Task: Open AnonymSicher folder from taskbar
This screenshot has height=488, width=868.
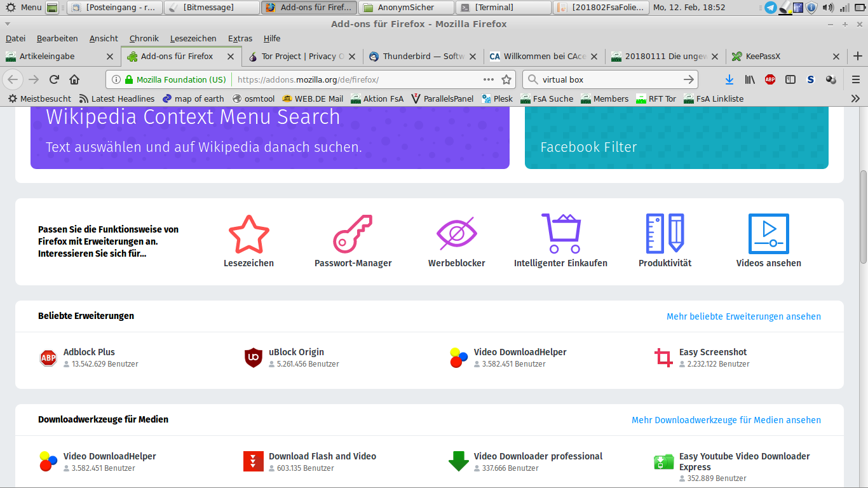Action: coord(407,8)
